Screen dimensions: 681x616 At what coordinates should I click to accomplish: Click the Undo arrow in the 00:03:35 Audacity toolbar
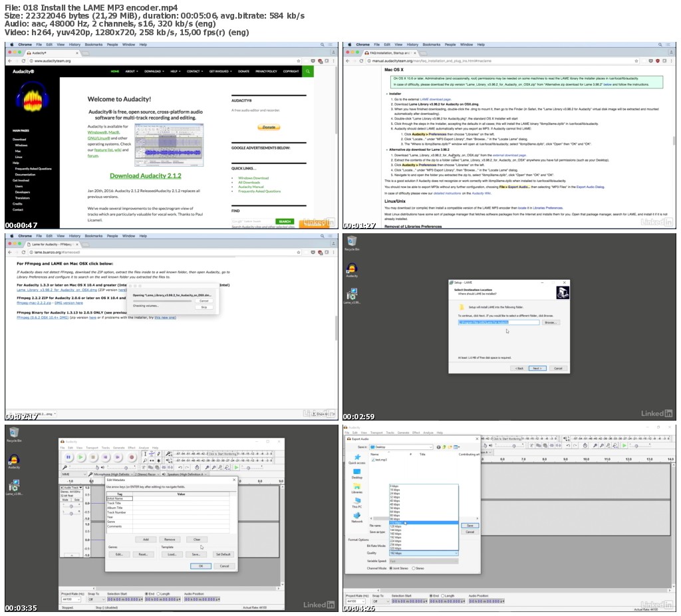pos(180,468)
